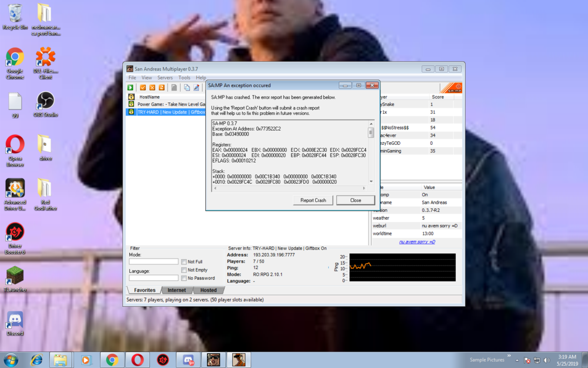The image size is (588, 368).
Task: Click the weather value 5 row
Action: 416,218
